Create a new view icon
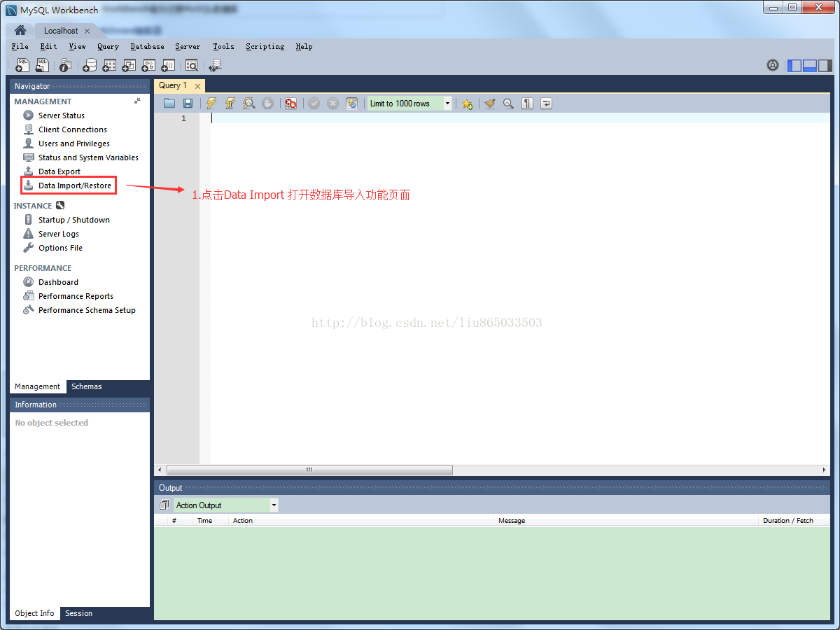This screenshot has width=840, height=630. 129,65
